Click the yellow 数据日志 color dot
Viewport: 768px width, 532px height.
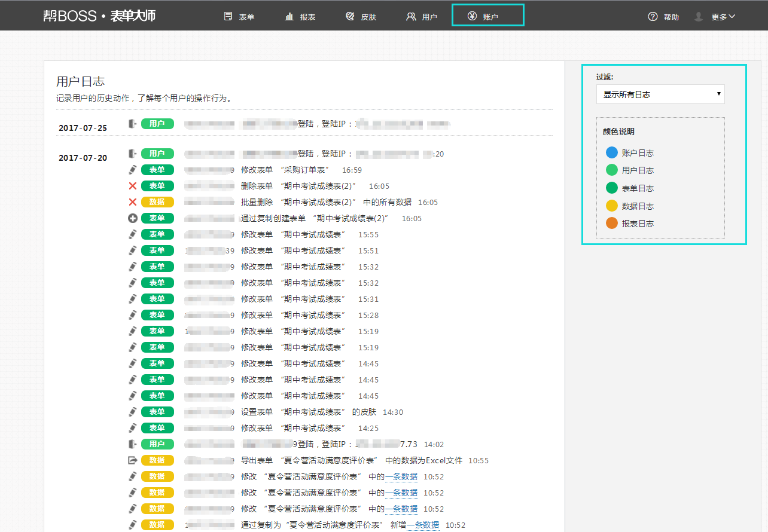click(x=611, y=206)
